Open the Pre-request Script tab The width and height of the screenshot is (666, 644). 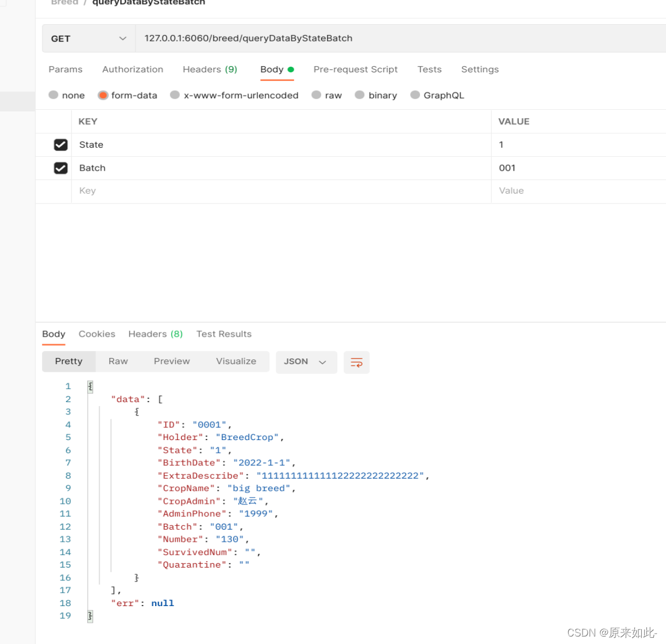[x=356, y=69]
